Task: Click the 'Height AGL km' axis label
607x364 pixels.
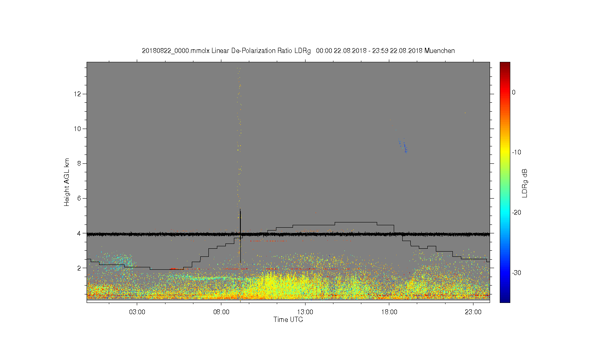Action: 67,182
